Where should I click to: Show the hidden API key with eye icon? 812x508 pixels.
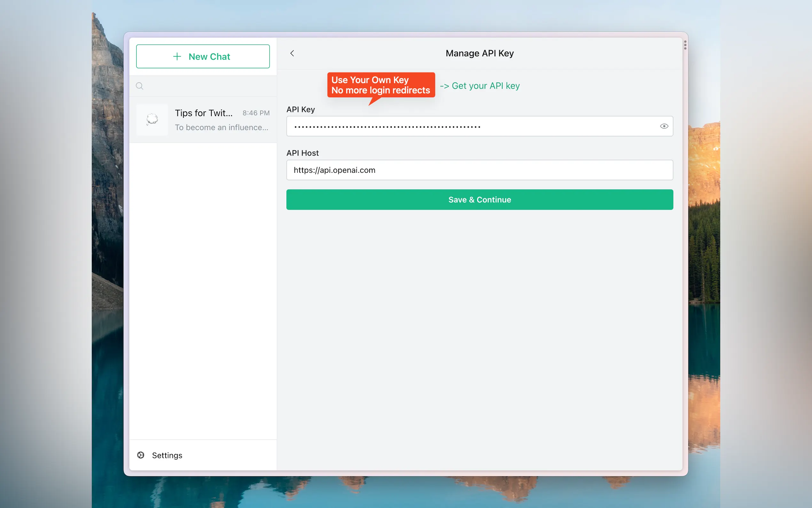[664, 126]
